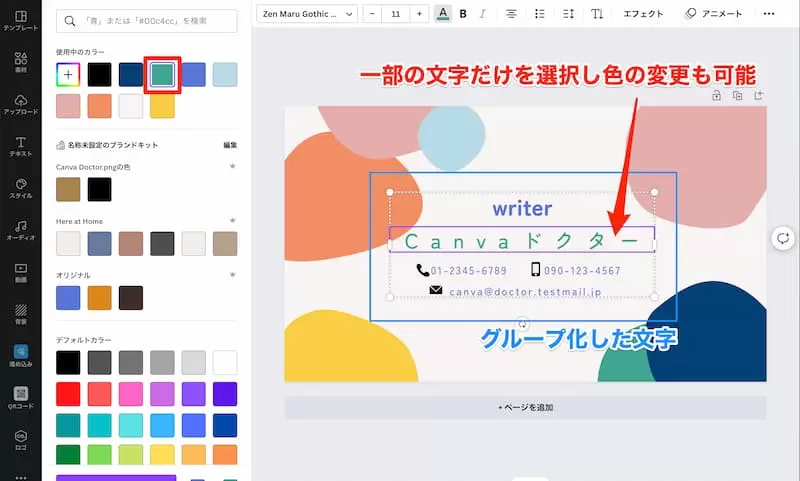Choose the tan swatch under Canva Doctor.pngの色

(68, 190)
